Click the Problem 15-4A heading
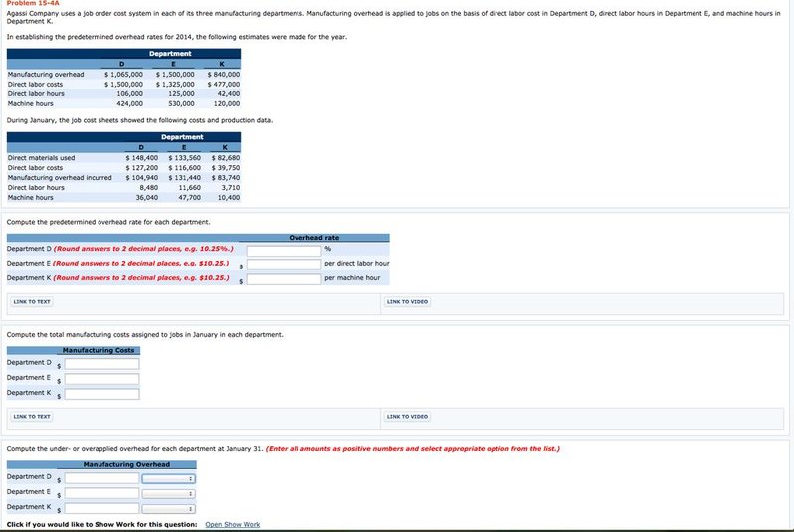 33,3
